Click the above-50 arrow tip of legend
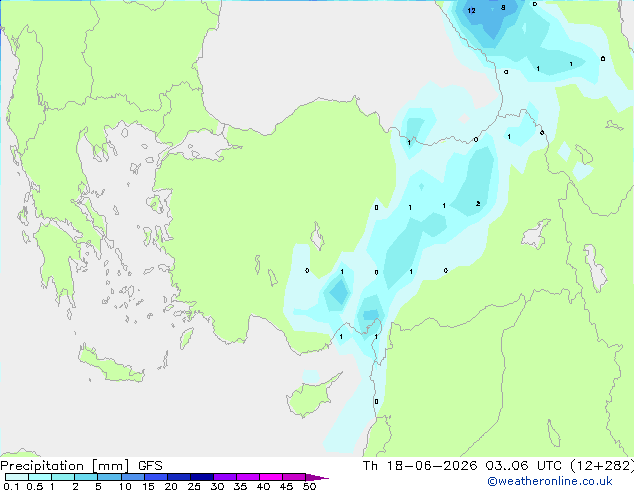 [317, 477]
